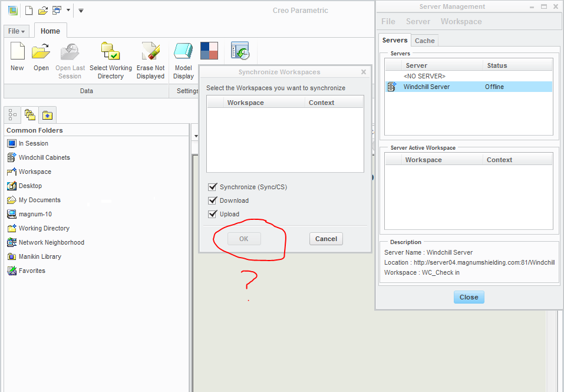Click the quick-access New document icon
This screenshot has height=392, width=564.
[x=29, y=11]
